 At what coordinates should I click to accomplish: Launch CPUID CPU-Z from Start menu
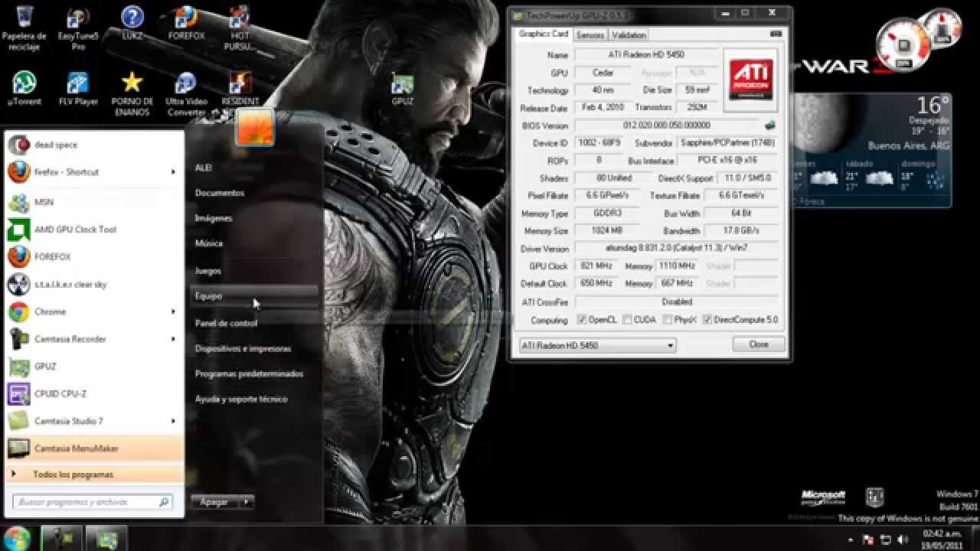[94, 394]
